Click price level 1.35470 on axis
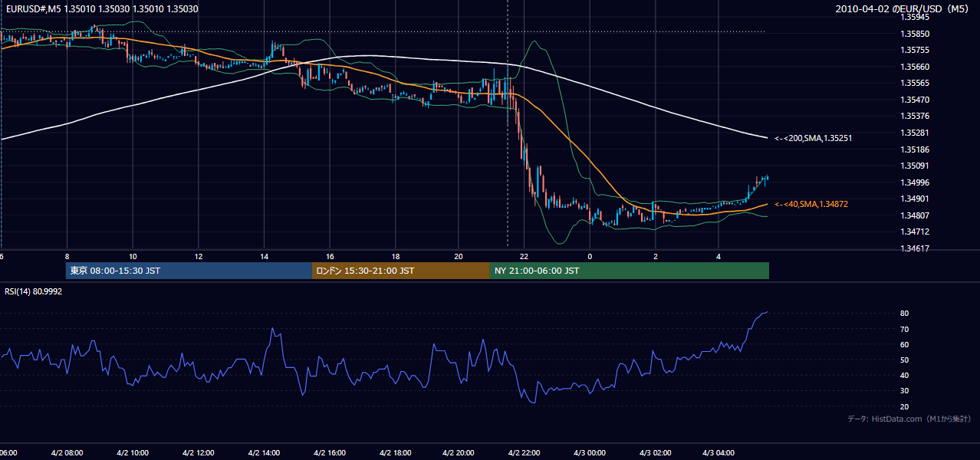This screenshot has height=460, width=980. point(916,100)
